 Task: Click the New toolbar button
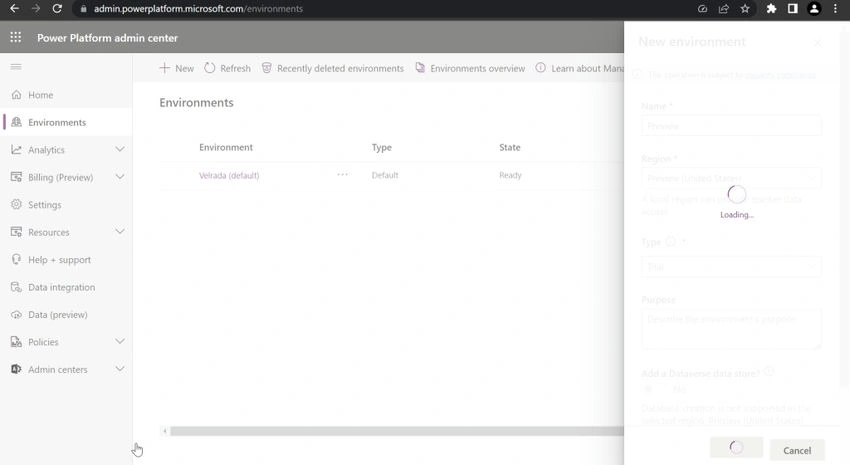pos(177,68)
